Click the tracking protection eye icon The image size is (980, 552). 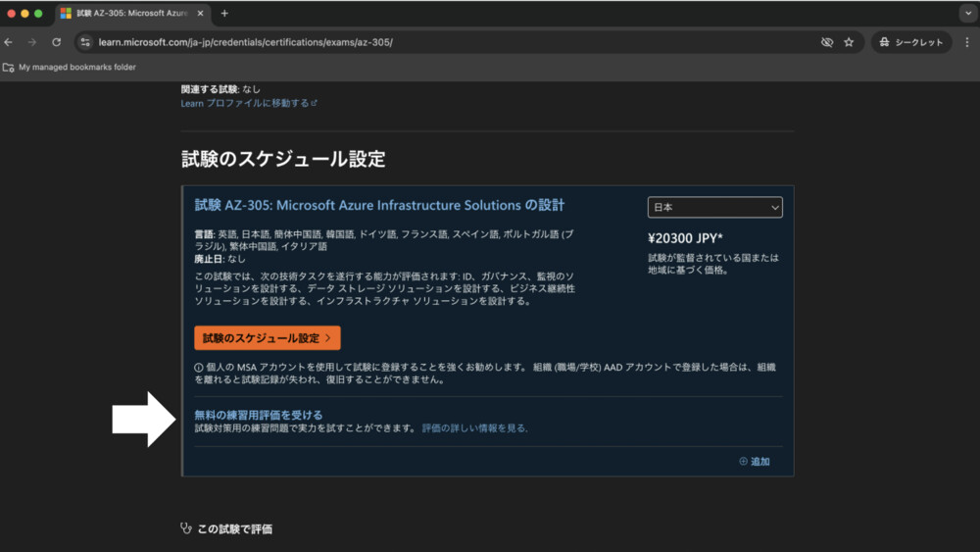tap(826, 42)
